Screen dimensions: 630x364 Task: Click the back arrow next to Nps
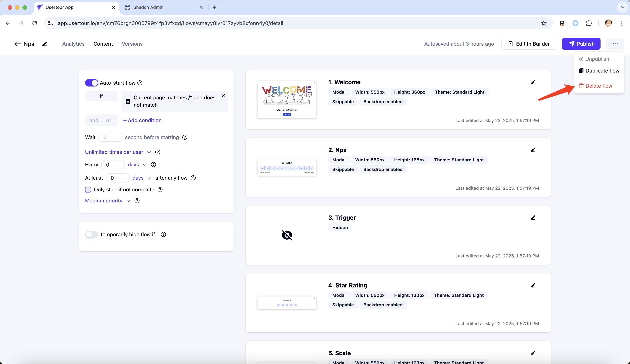point(17,44)
